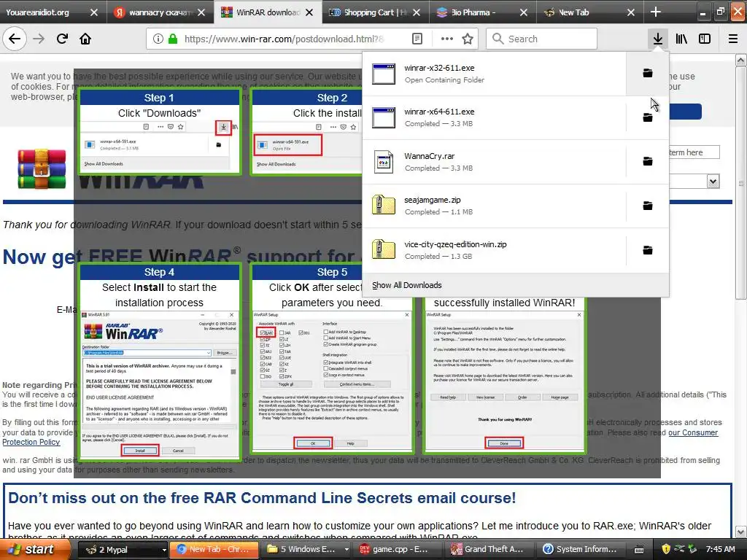Click in the browser Search field
The width and height of the screenshot is (747, 560).
(542, 39)
